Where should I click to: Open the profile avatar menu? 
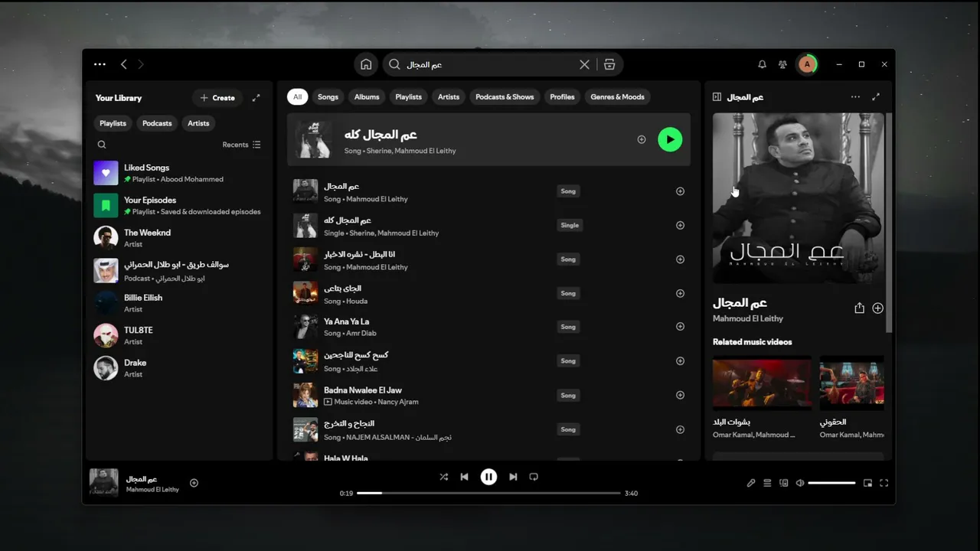click(807, 65)
